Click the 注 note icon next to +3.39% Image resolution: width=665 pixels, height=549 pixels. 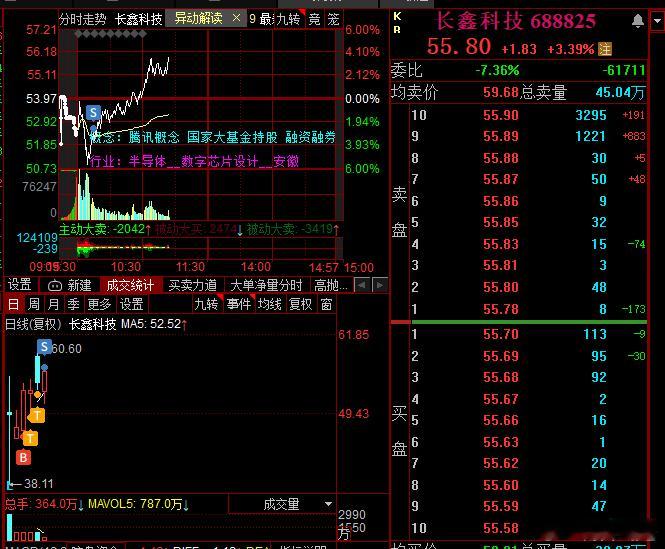[605, 49]
